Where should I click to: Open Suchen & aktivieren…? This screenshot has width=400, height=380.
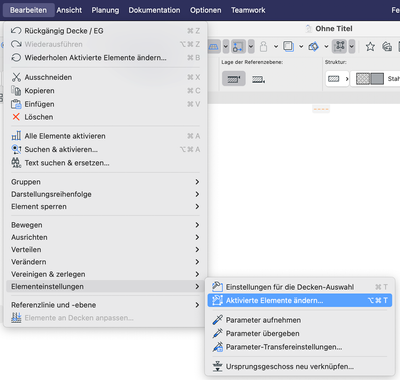[105, 149]
